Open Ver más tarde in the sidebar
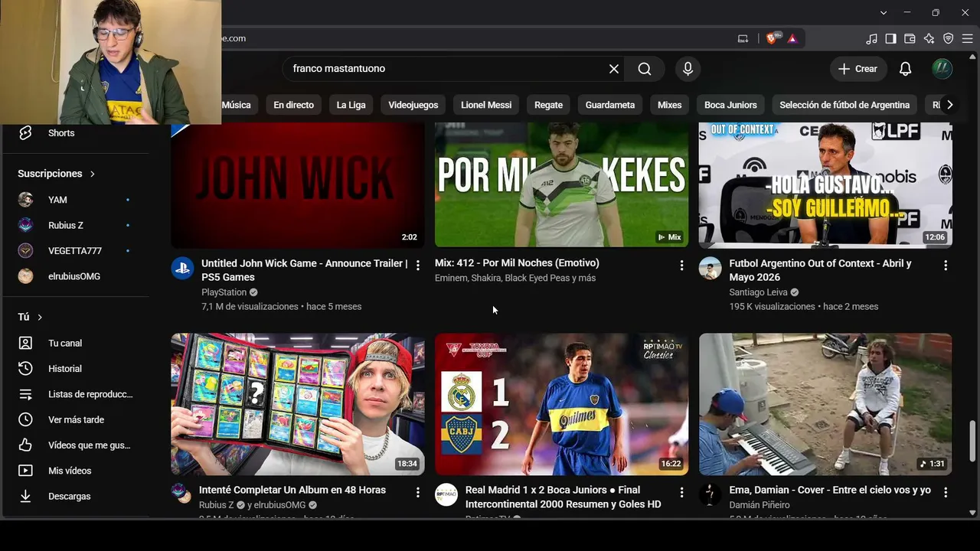Screen dimensions: 980x551 (75, 419)
